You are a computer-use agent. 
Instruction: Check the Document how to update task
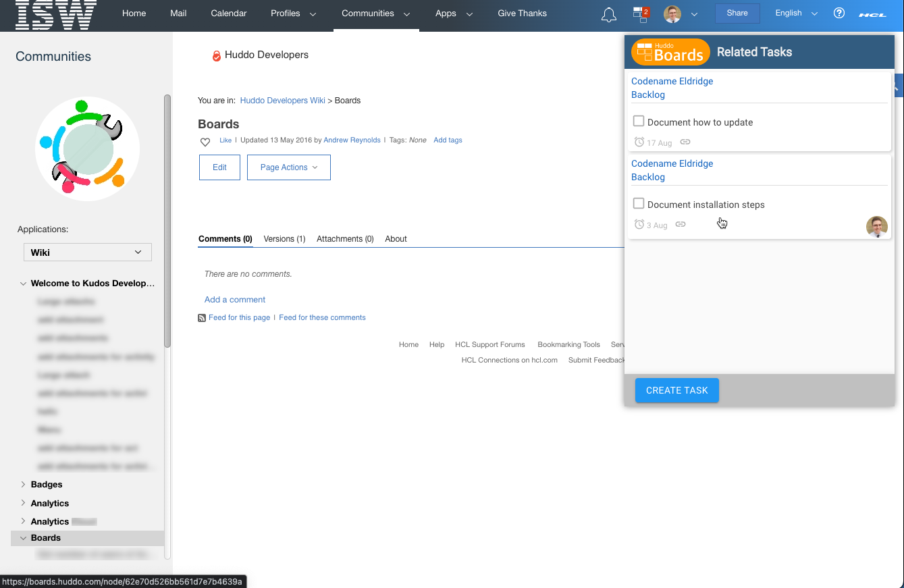click(639, 122)
